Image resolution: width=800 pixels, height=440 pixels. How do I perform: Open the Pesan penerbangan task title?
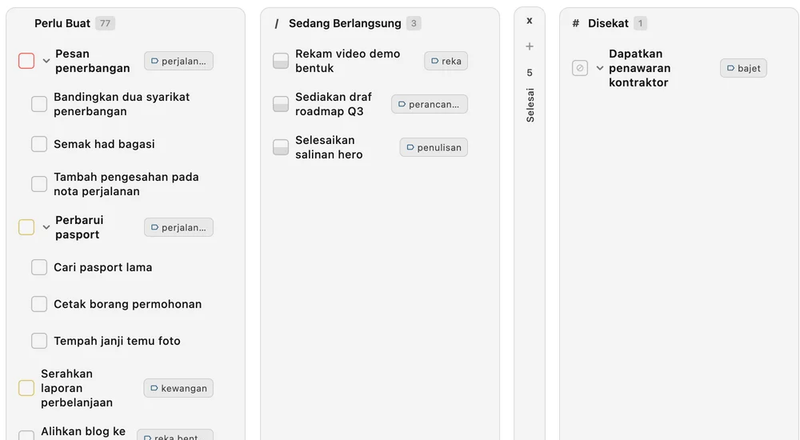(x=92, y=61)
